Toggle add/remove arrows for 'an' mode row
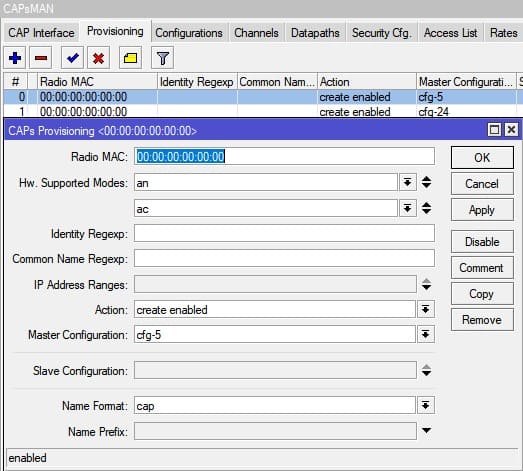 [x=427, y=182]
